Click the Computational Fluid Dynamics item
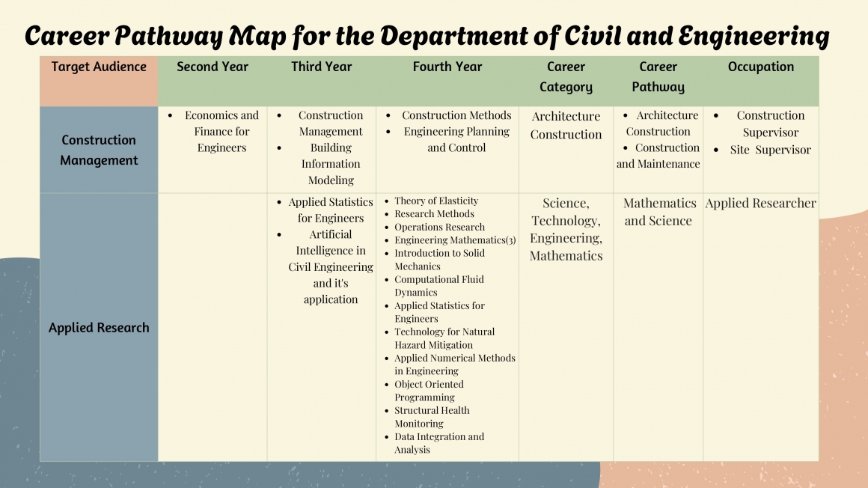 tap(438, 285)
